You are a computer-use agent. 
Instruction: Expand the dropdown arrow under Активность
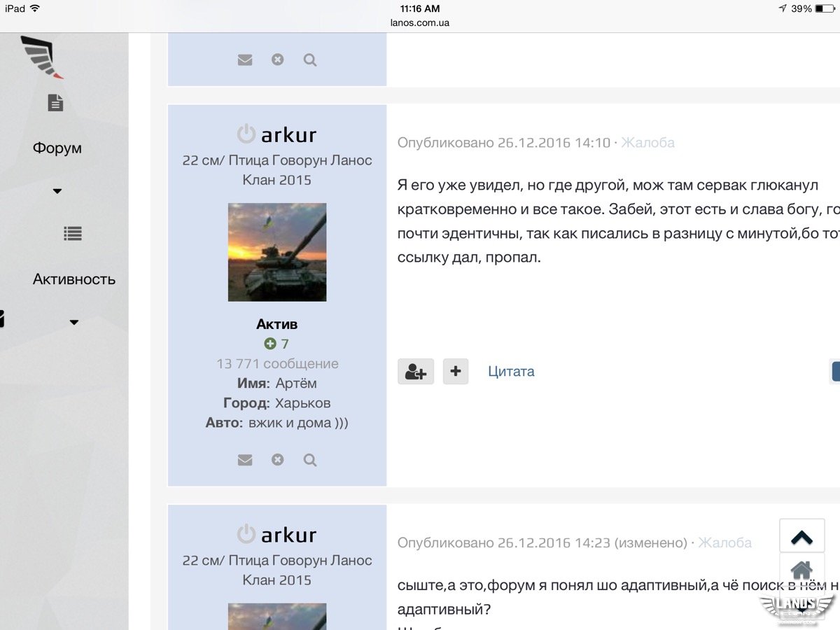tap(74, 323)
